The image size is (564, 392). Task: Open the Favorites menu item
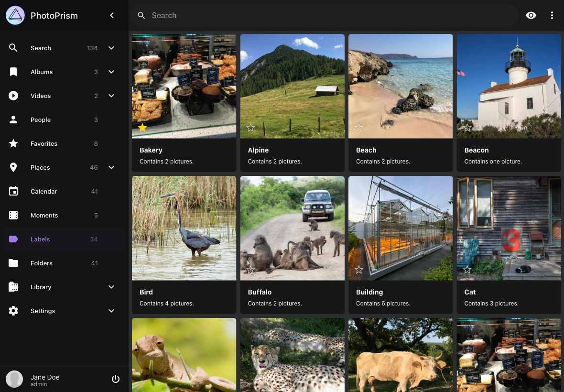click(x=44, y=143)
